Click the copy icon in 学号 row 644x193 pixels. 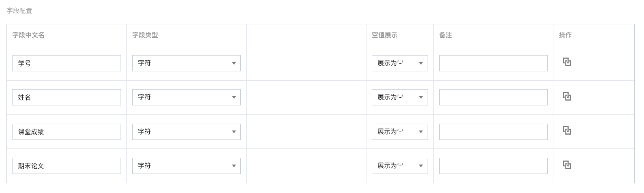pos(567,62)
